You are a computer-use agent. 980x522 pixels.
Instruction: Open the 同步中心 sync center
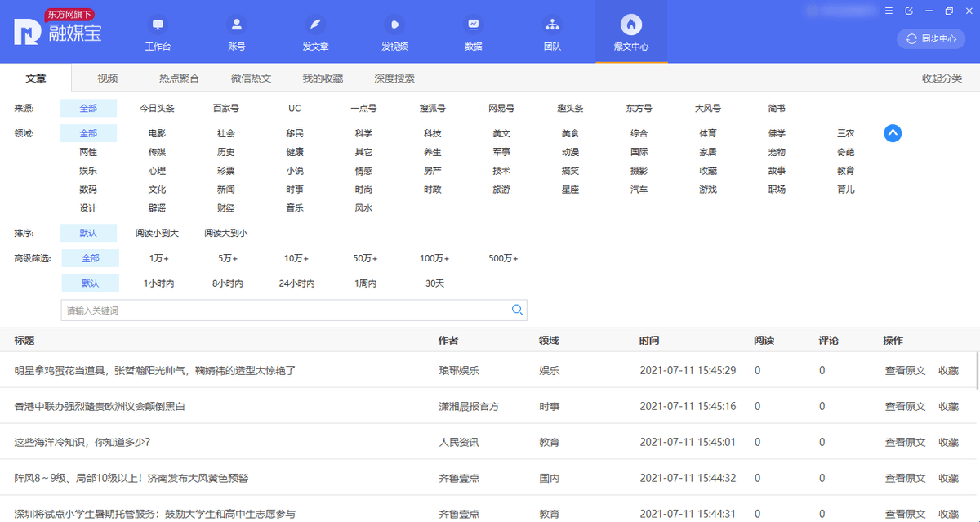pyautogui.click(x=929, y=38)
